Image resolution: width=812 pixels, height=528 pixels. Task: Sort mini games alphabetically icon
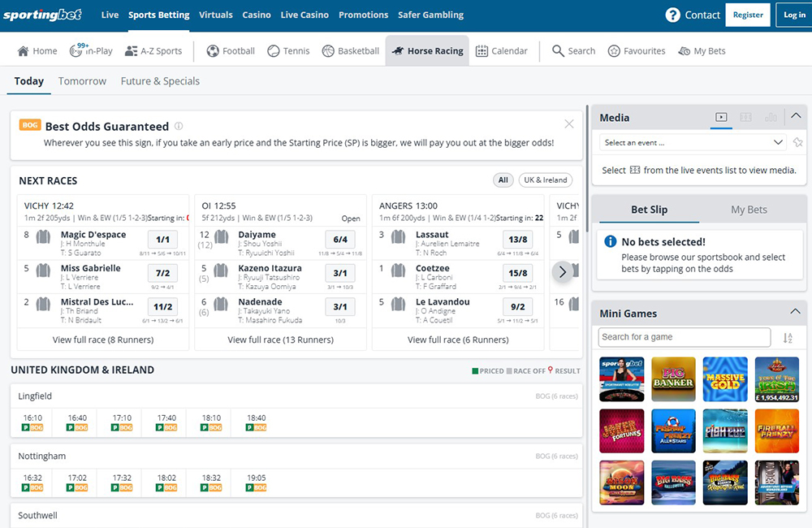788,338
